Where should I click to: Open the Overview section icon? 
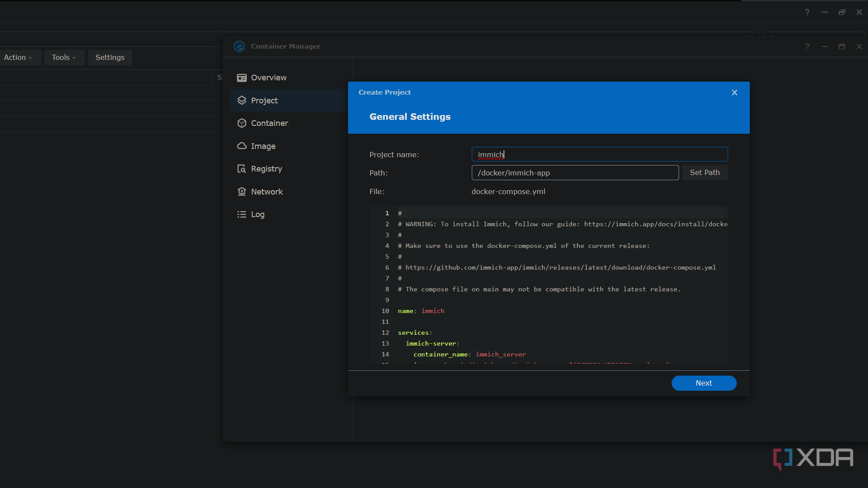(242, 78)
